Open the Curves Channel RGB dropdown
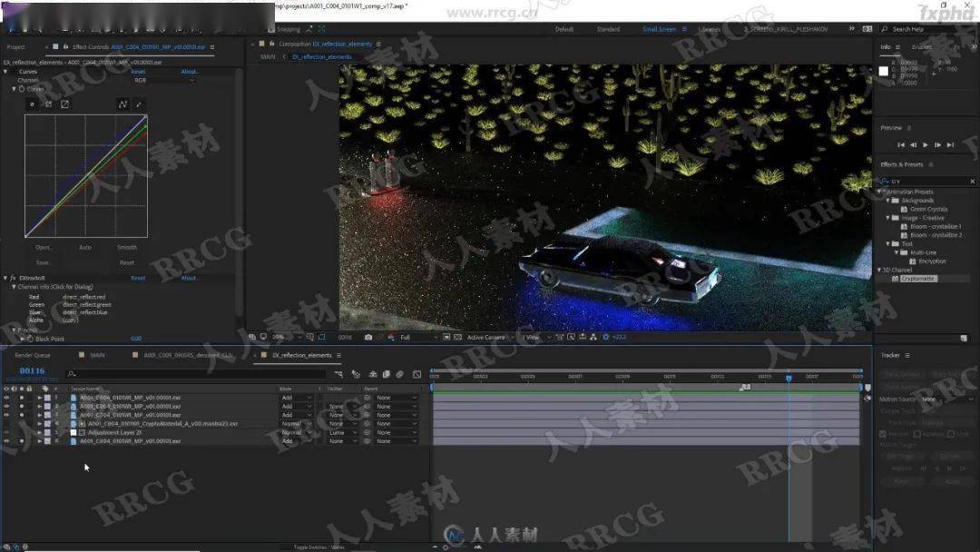 click(x=163, y=80)
